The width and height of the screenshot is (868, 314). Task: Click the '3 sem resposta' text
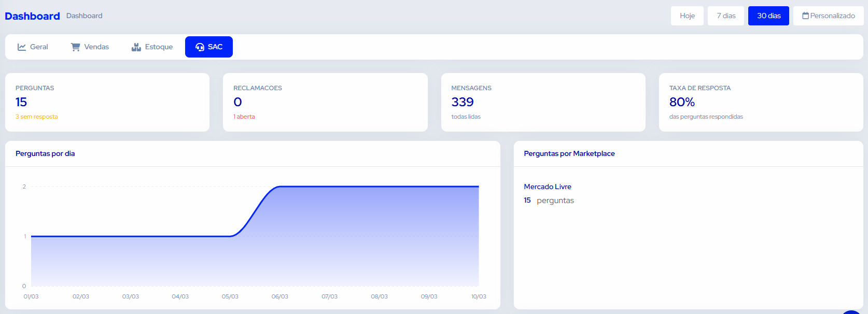(x=37, y=117)
